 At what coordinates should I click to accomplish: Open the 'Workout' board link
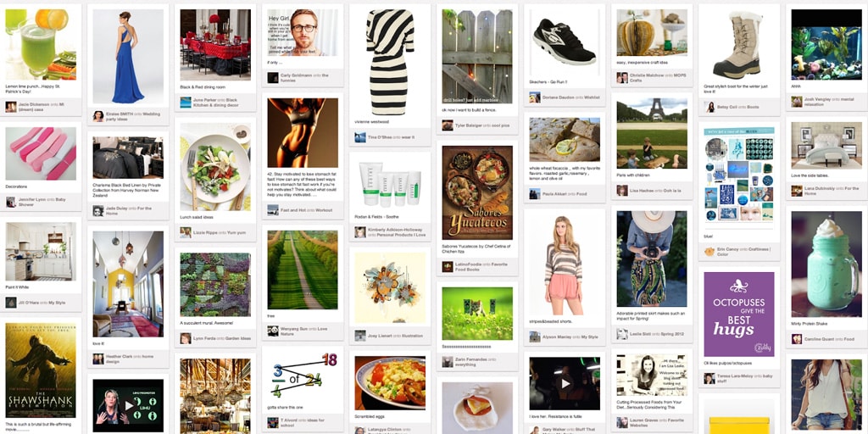click(x=325, y=210)
